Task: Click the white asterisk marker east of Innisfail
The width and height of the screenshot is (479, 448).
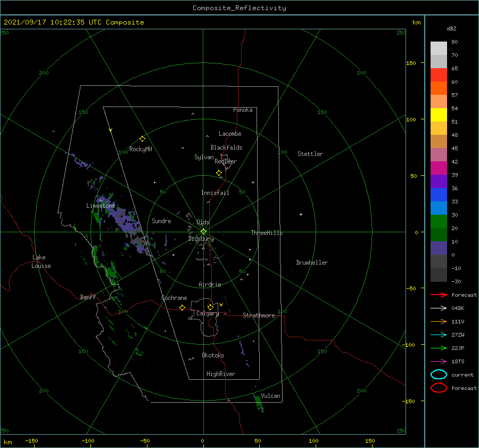Action: tap(253, 183)
